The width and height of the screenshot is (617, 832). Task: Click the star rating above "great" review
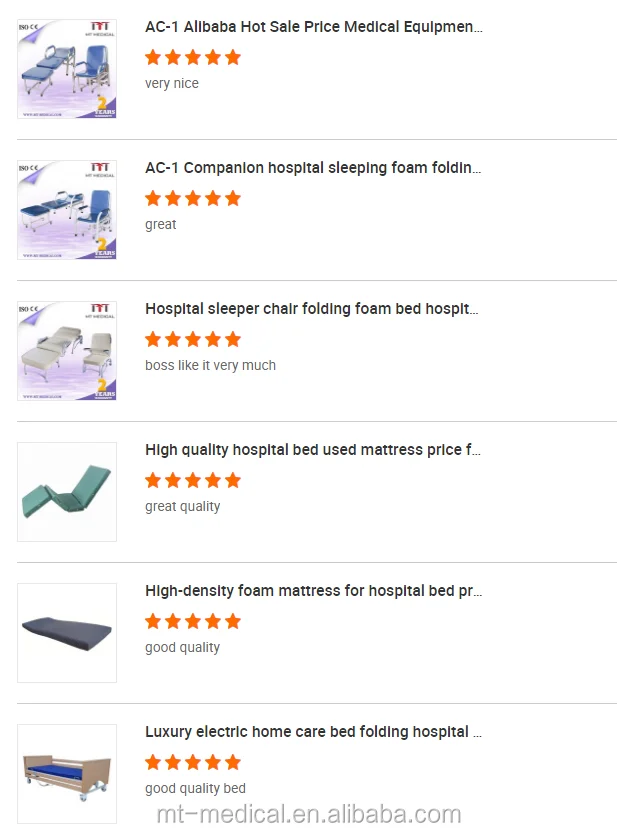(193, 198)
